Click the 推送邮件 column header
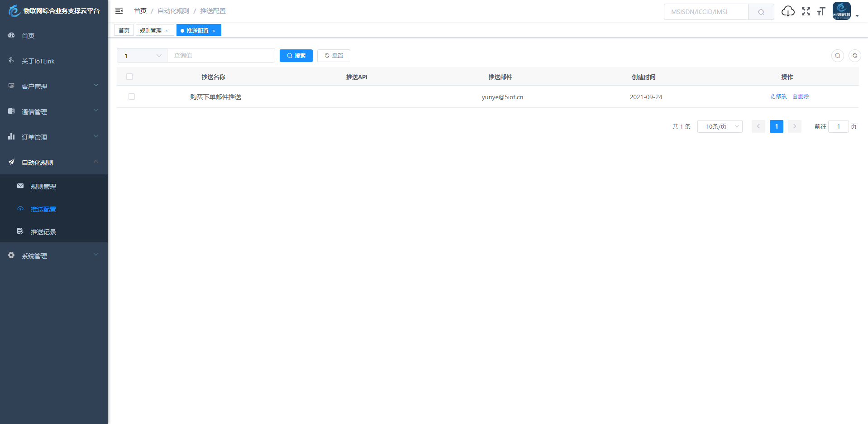 [500, 77]
